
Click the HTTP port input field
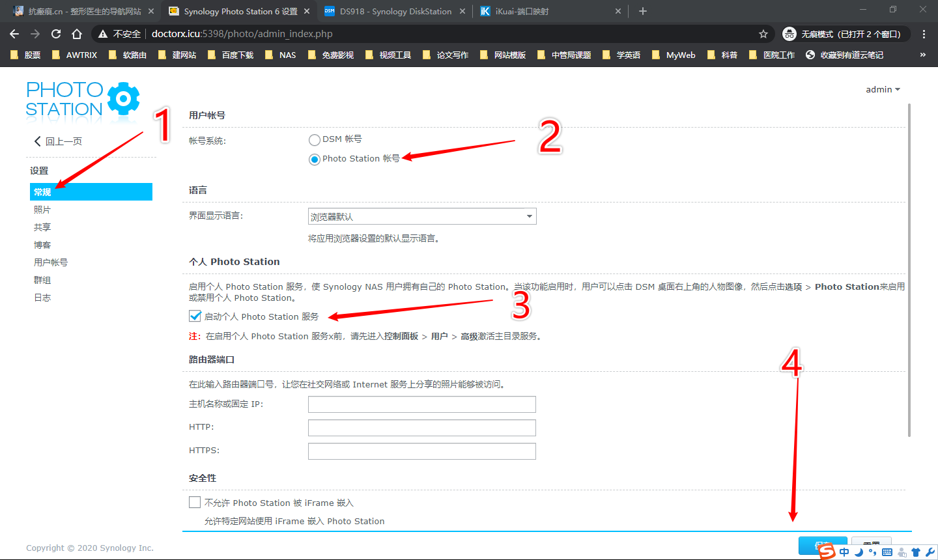[422, 428]
